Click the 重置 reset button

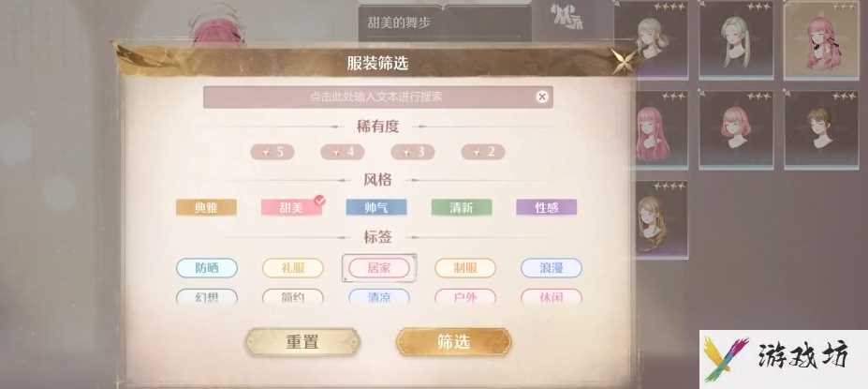pos(302,342)
